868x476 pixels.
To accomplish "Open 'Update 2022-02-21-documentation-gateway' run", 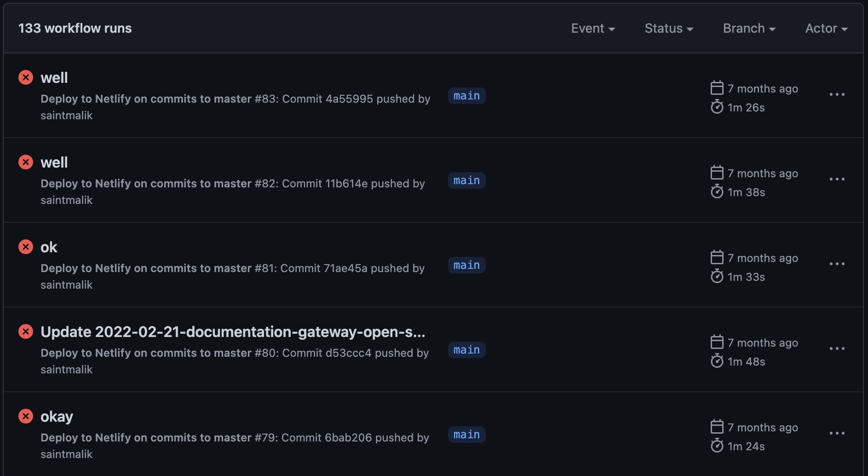I will 233,332.
